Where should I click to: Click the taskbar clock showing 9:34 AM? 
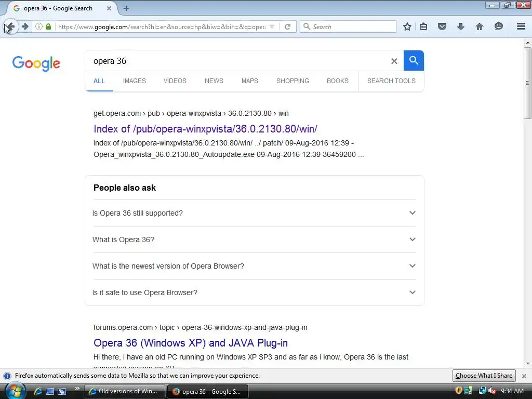point(512,391)
